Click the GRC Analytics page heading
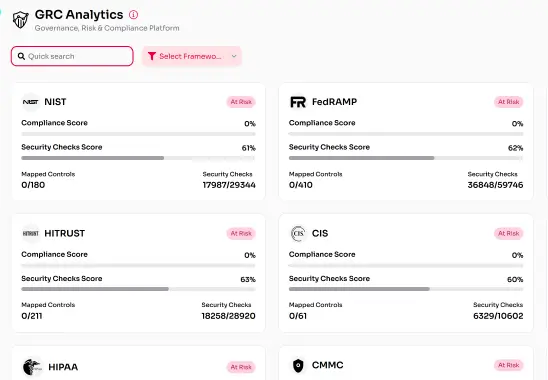This screenshot has width=548, height=380. (79, 15)
